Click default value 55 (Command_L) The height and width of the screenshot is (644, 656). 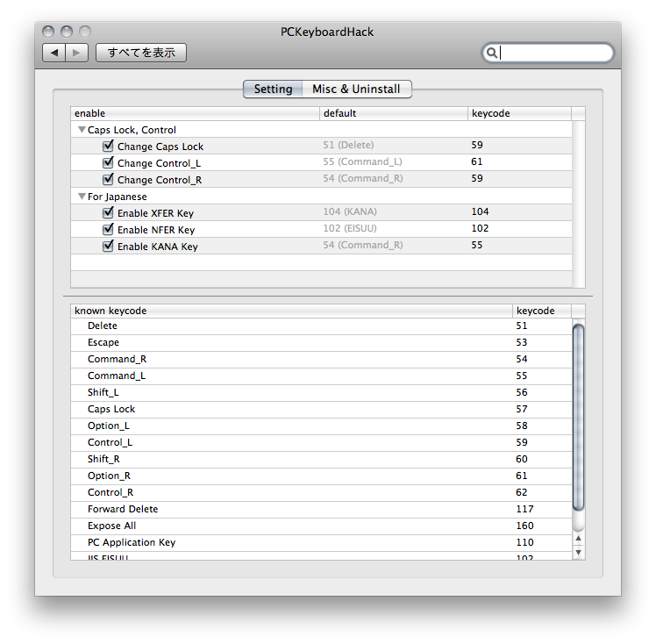pos(362,162)
